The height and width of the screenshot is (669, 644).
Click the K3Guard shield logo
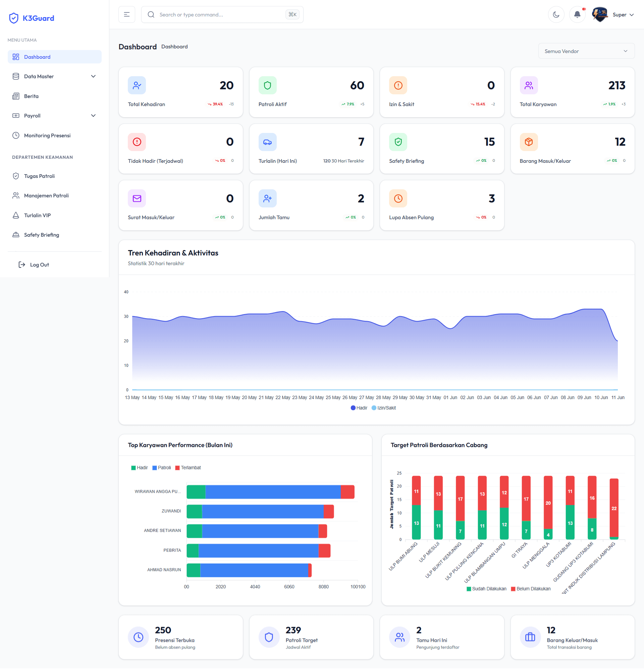tap(14, 18)
